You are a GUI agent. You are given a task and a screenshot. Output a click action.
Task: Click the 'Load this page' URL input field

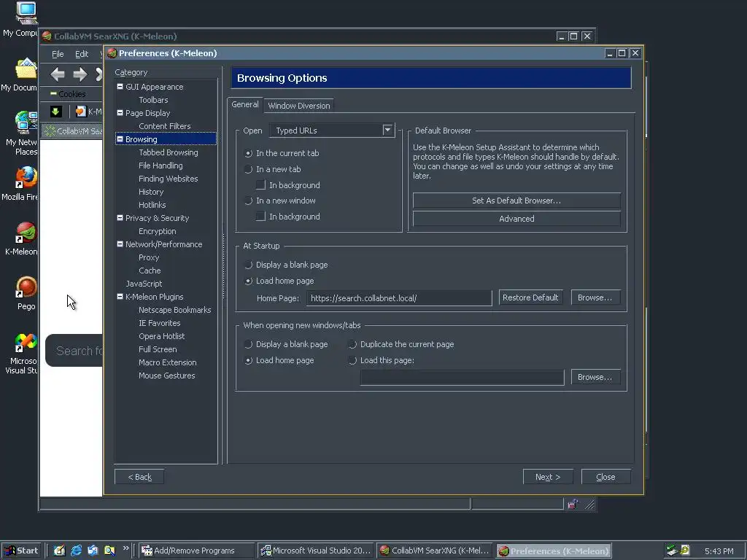click(462, 378)
